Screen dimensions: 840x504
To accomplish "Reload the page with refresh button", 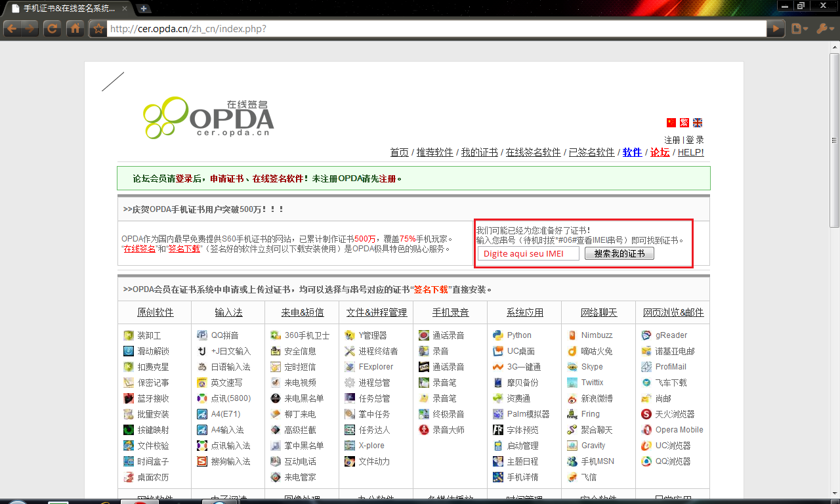I will pyautogui.click(x=52, y=29).
